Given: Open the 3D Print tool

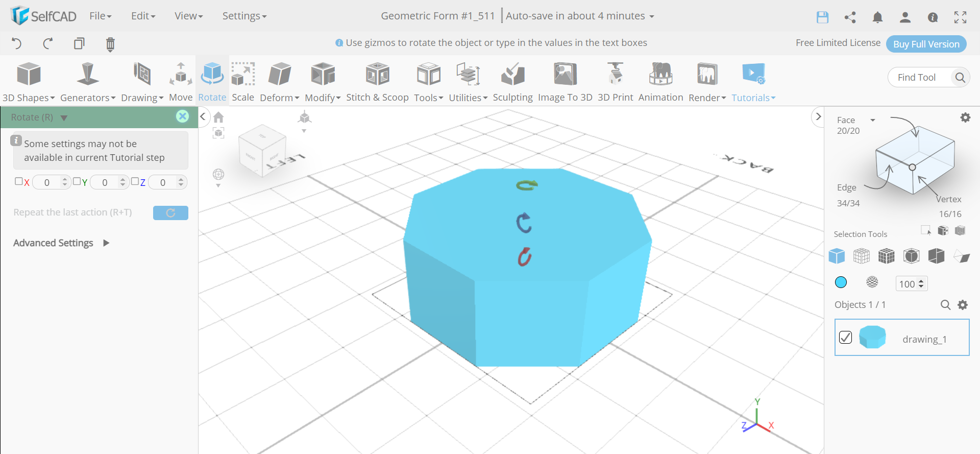Looking at the screenshot, I should (615, 82).
